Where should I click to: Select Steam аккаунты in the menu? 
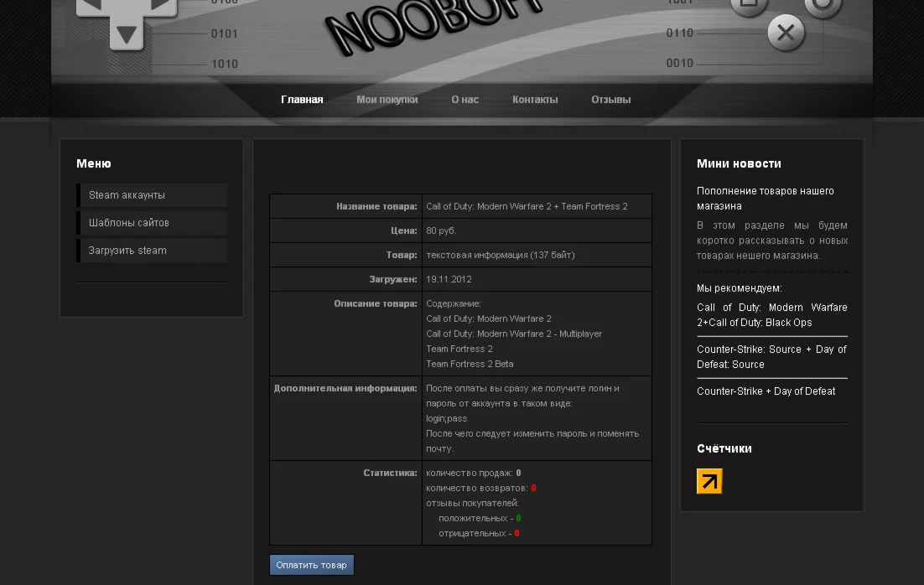(x=152, y=195)
